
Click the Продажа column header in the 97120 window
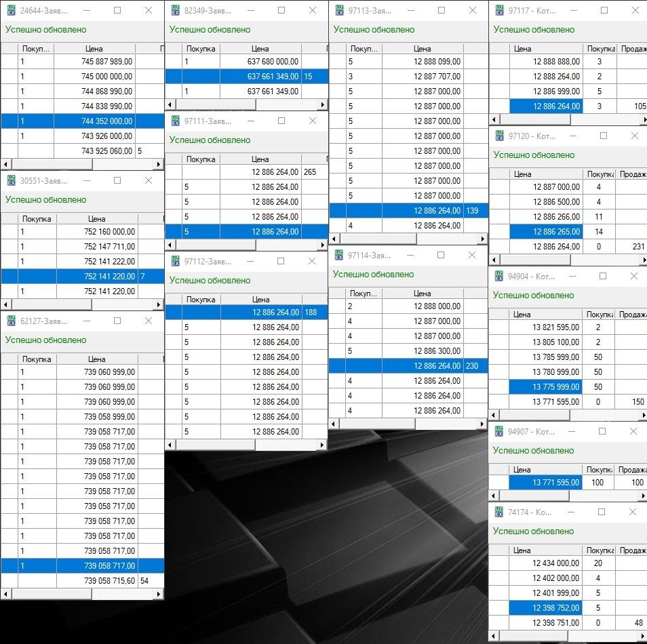[x=631, y=174]
